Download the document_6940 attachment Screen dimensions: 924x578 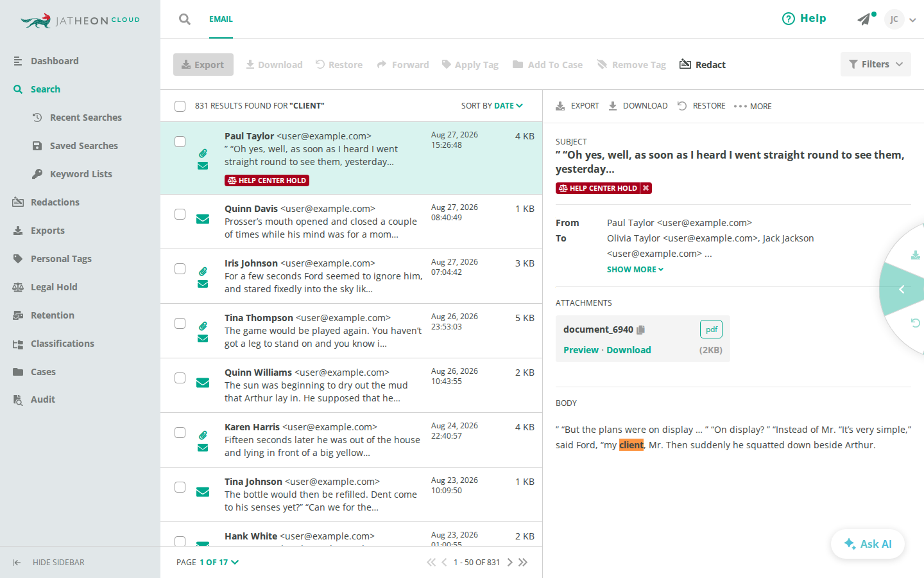[629, 350]
